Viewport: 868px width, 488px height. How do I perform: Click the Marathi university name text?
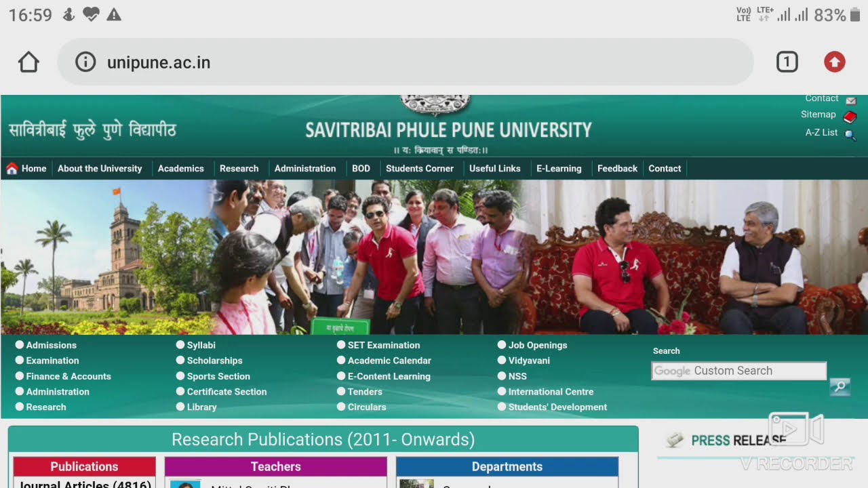(x=92, y=129)
